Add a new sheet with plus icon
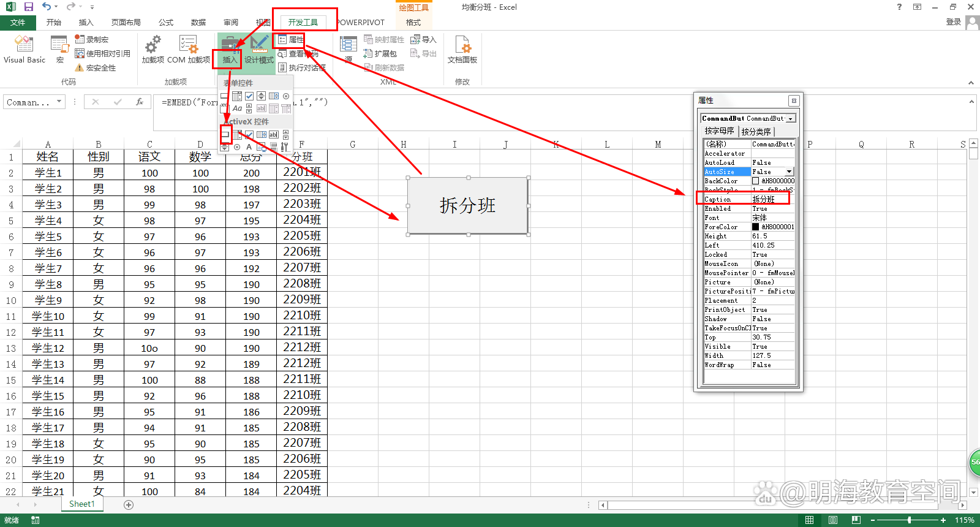The height and width of the screenshot is (527, 980). click(x=129, y=504)
